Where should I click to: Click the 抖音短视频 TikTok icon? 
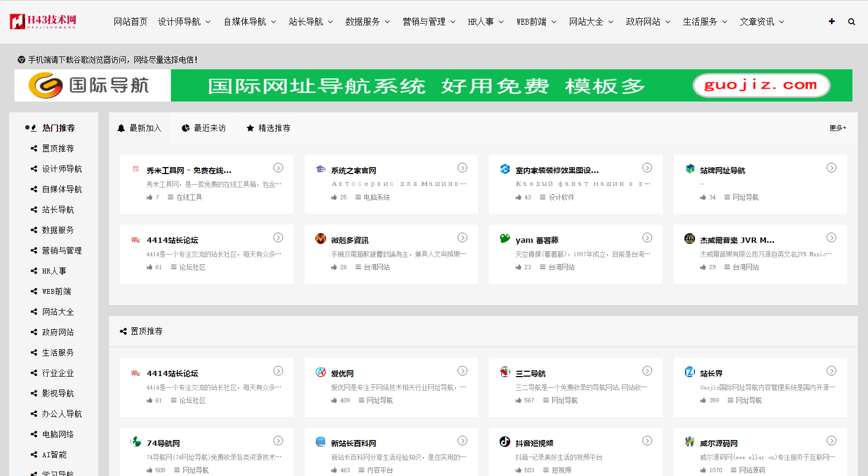(x=505, y=442)
